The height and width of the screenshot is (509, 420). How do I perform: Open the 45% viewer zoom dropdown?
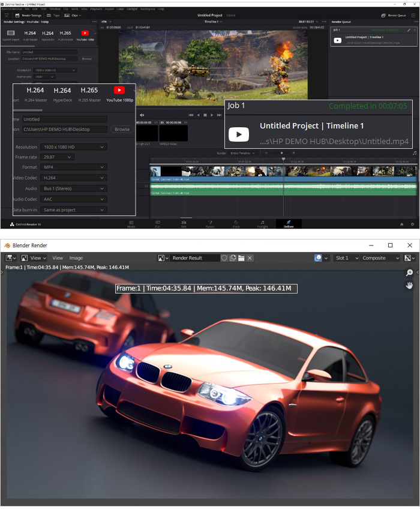106,22
